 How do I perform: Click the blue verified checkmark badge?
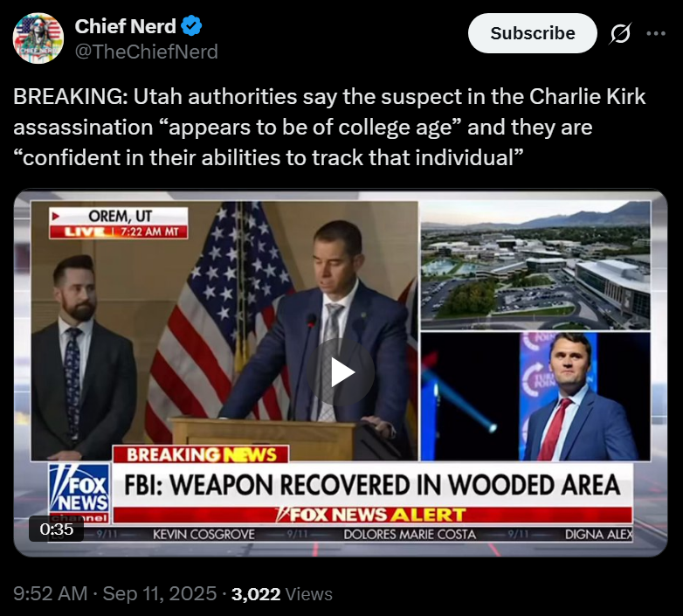point(191,25)
